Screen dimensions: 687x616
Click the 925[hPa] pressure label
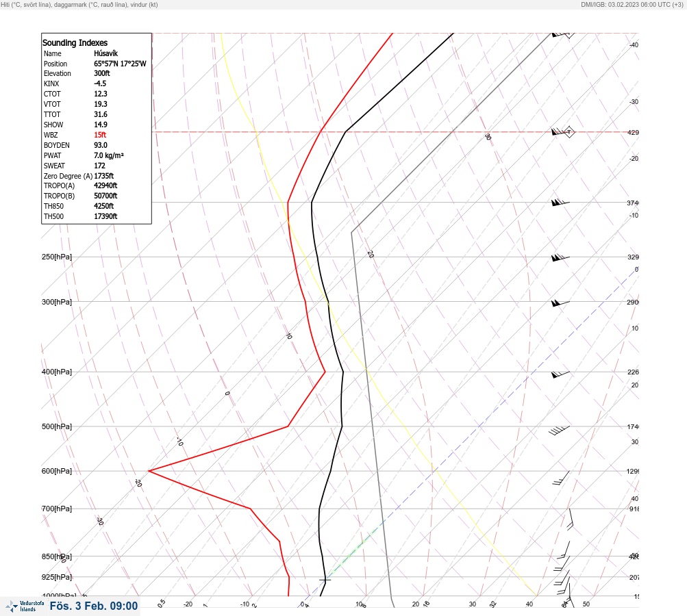point(57,578)
